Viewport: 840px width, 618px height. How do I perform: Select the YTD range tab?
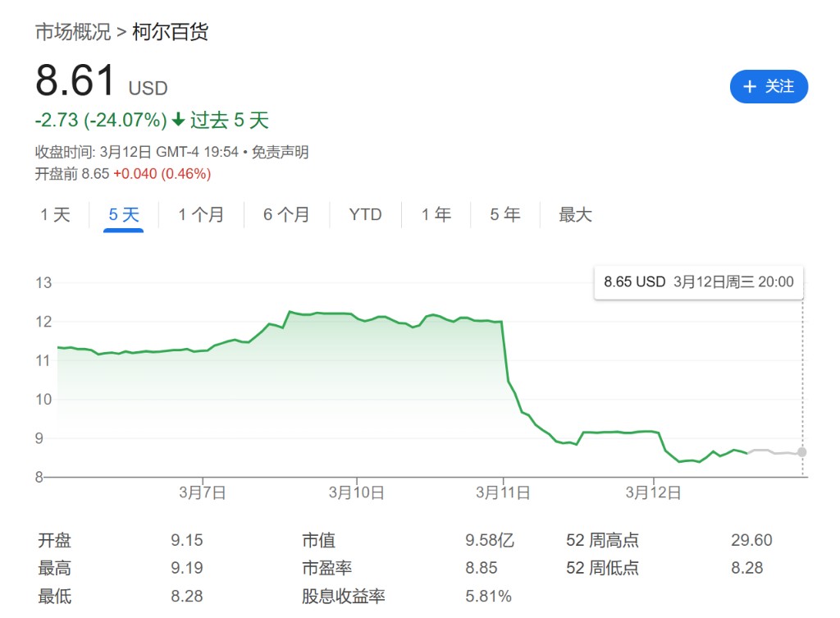(365, 215)
